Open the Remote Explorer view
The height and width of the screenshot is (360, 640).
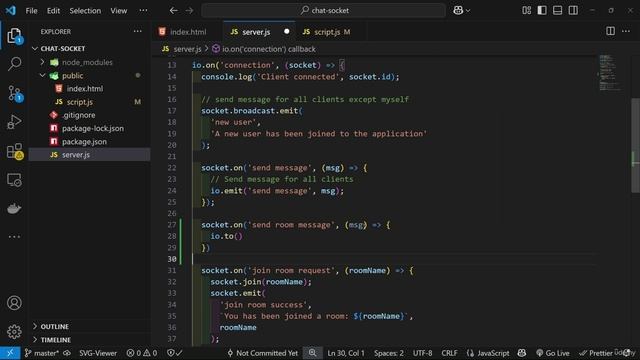coord(14,180)
